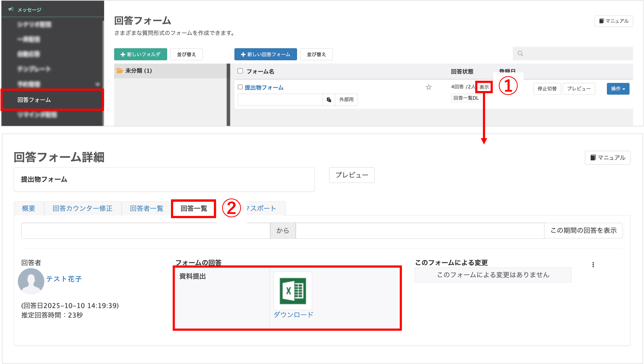
Task: Click the ダウンロード link
Action: coord(293,315)
